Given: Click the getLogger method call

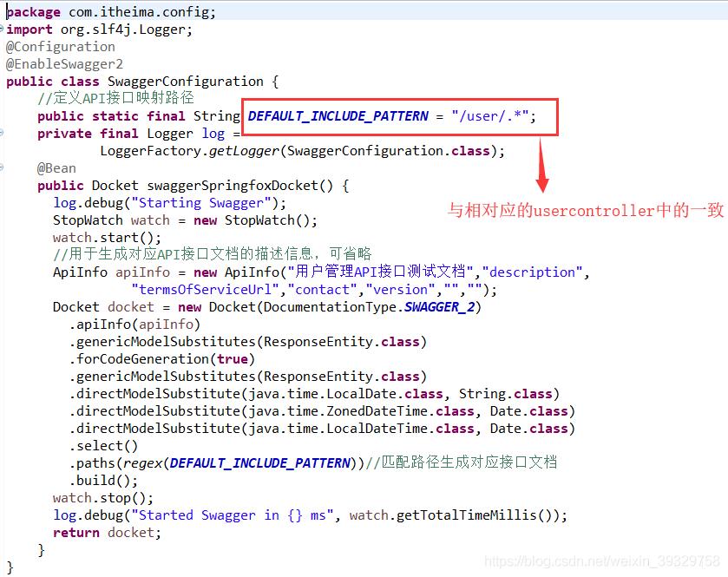Looking at the screenshot, I should [x=244, y=151].
